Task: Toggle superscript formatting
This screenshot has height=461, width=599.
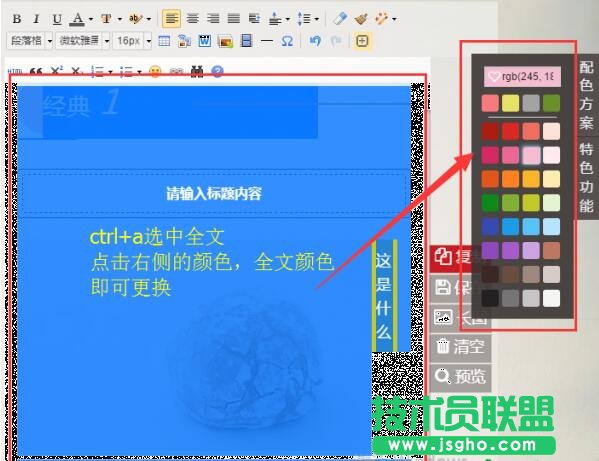Action: tap(57, 71)
